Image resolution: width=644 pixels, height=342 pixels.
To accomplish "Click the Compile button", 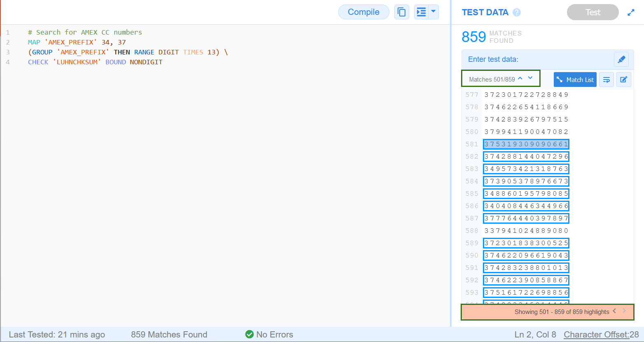I will click(363, 12).
